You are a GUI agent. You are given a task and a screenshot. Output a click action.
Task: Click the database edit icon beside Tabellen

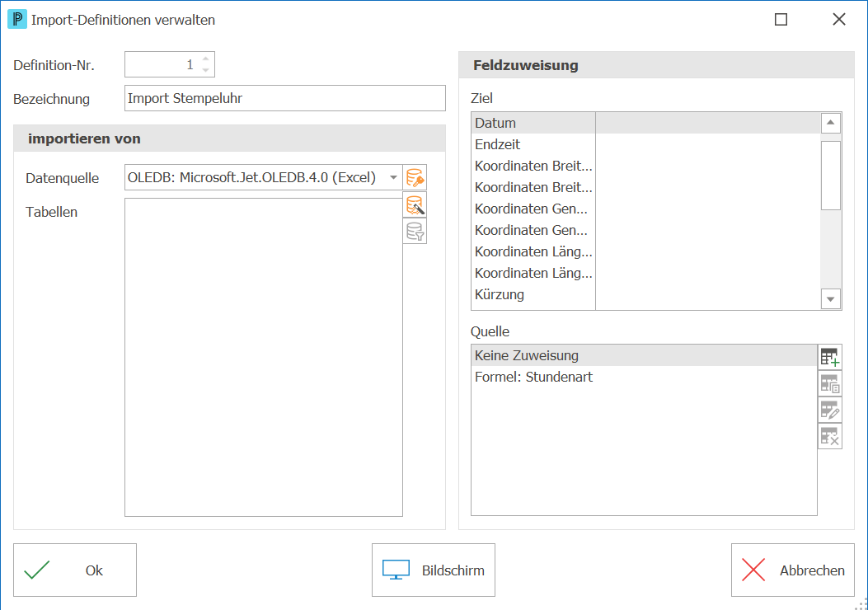click(415, 204)
